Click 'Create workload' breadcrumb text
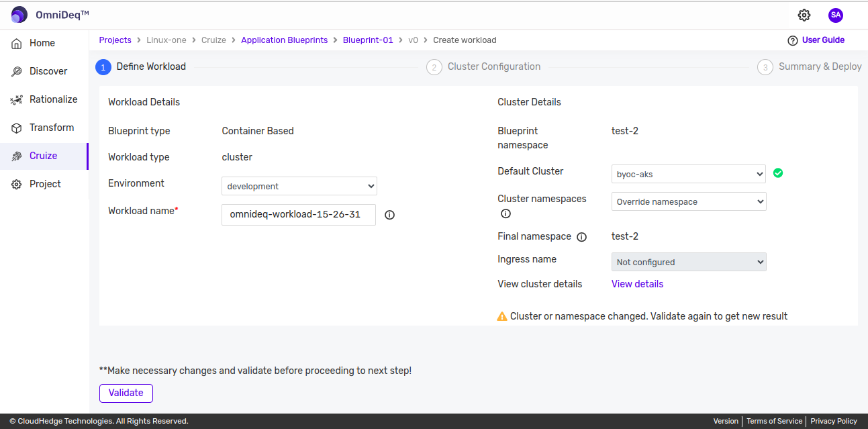Viewport: 868px width, 429px height. (465, 40)
